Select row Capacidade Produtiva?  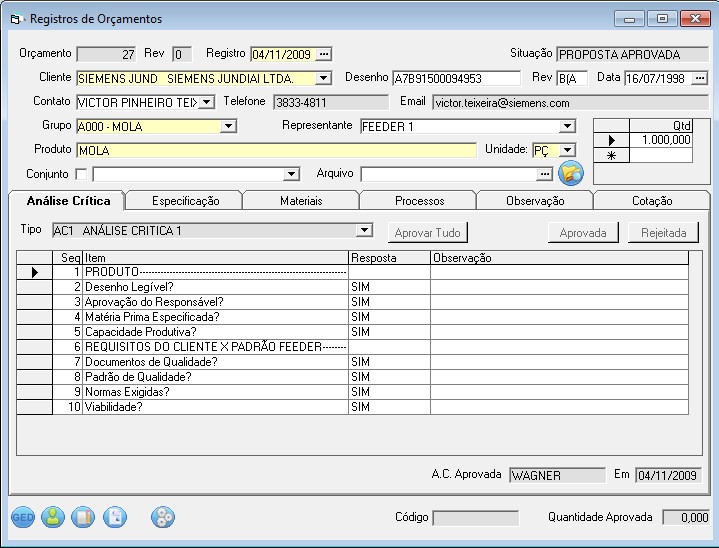click(352, 332)
